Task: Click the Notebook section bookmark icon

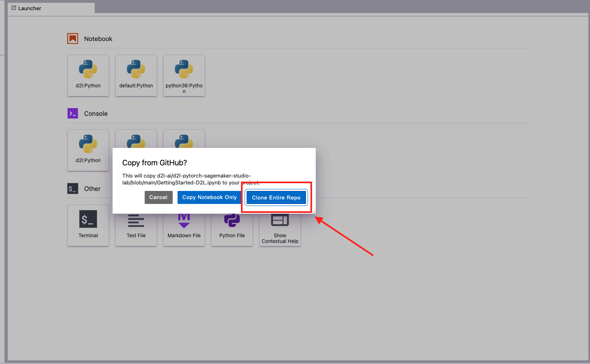Action: pos(72,38)
